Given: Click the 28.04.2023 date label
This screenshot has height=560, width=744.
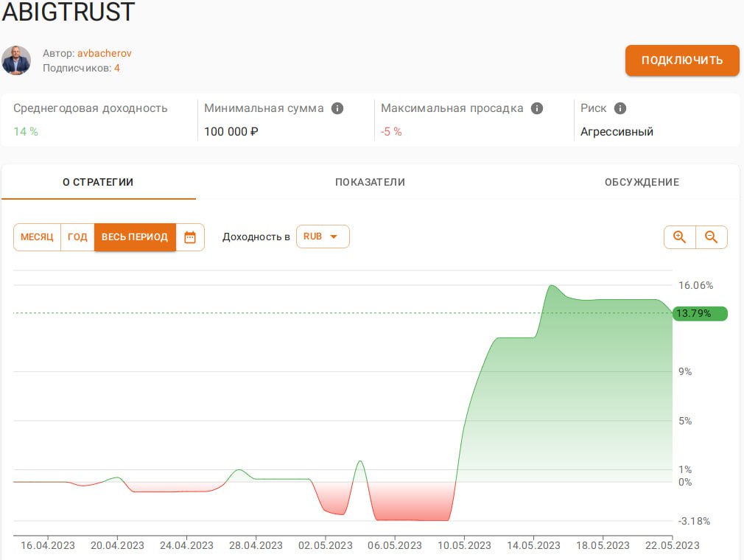Looking at the screenshot, I should 256,546.
